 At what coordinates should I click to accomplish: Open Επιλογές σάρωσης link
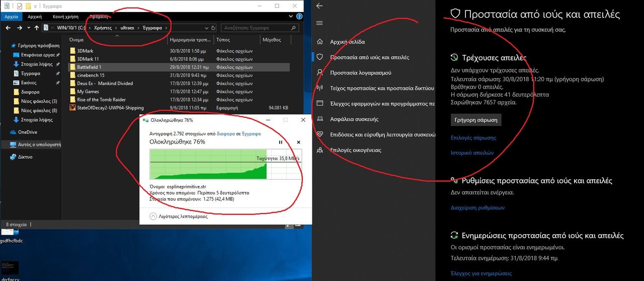point(473,137)
